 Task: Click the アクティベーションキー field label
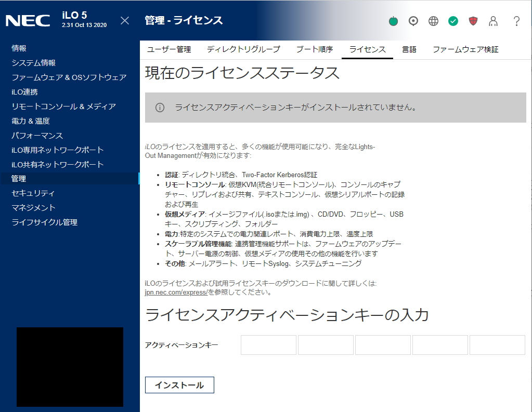[x=181, y=345]
